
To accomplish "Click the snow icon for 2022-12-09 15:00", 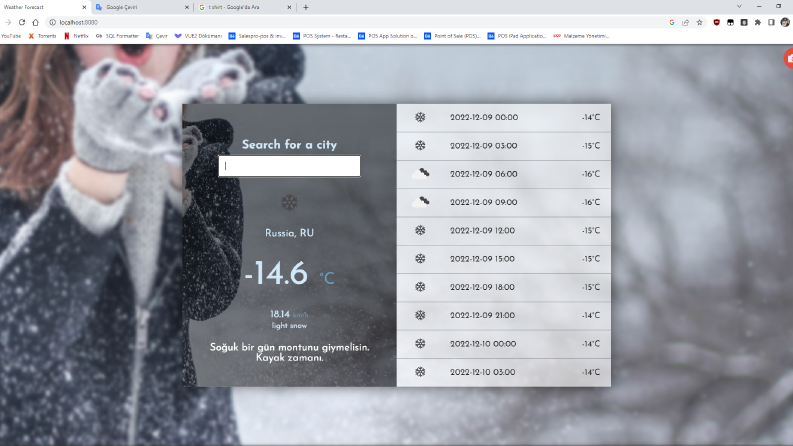I will coord(420,259).
